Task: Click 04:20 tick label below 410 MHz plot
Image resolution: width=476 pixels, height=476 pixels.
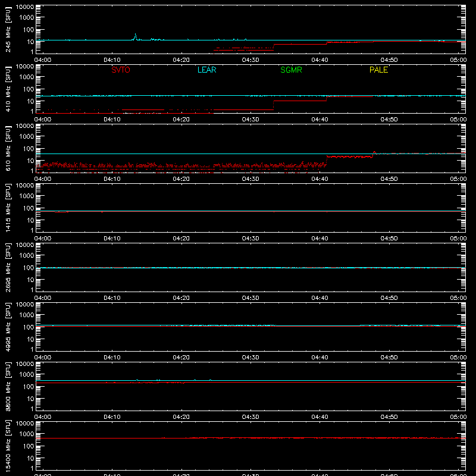Action: (181, 120)
